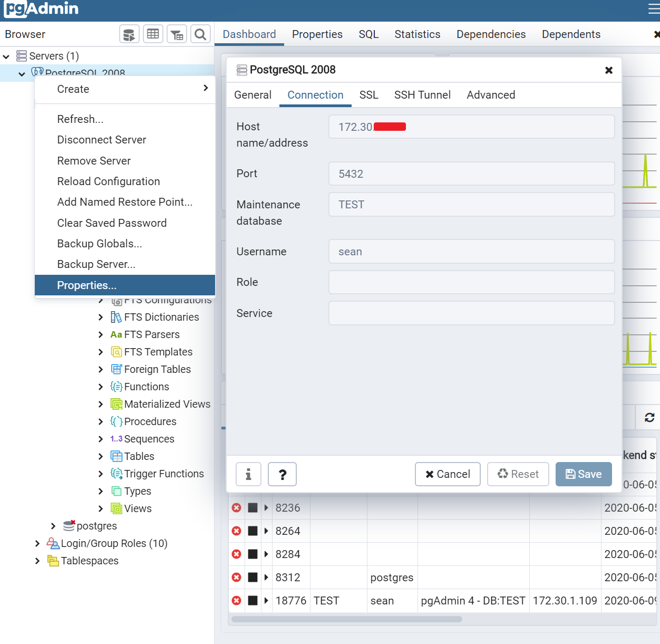Click the info button in server dialog
Screen dimensions: 660x644
(x=248, y=474)
